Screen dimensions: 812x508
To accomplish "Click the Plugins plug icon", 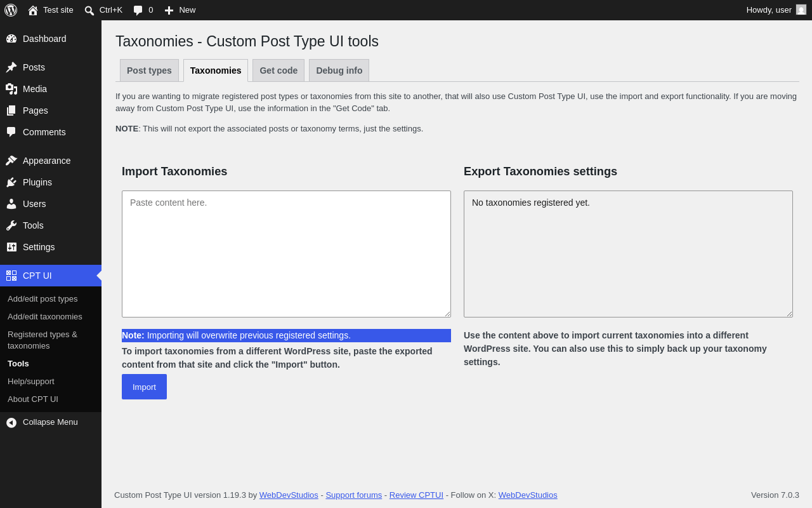I will click(x=11, y=182).
